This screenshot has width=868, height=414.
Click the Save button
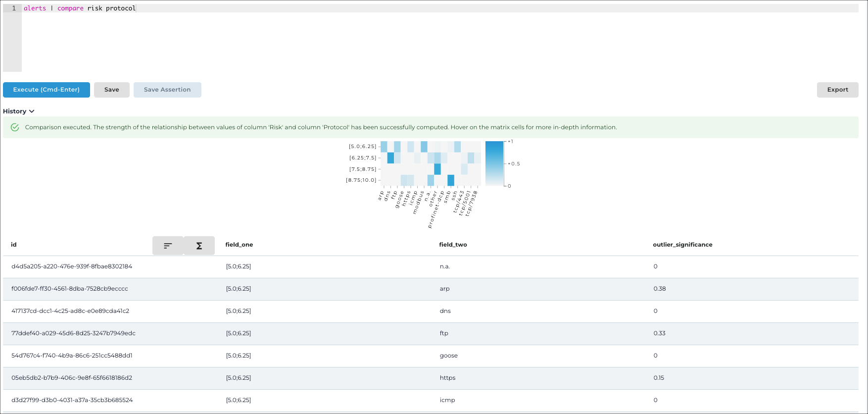112,90
